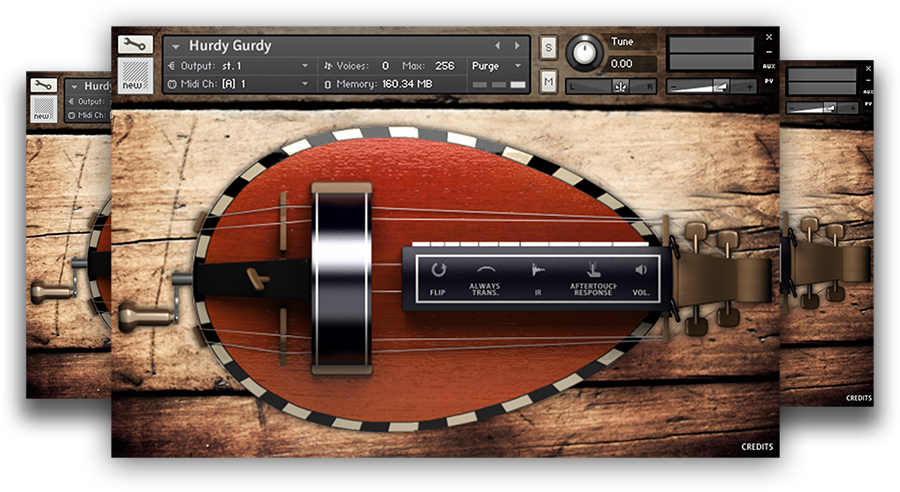This screenshot has width=900, height=492.
Task: Open the wrench edit icon for Hurdy Gurdy
Action: coord(133,44)
